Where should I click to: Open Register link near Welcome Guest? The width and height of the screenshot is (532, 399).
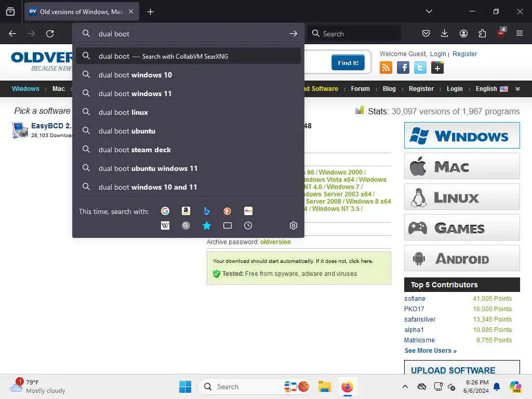tap(464, 54)
